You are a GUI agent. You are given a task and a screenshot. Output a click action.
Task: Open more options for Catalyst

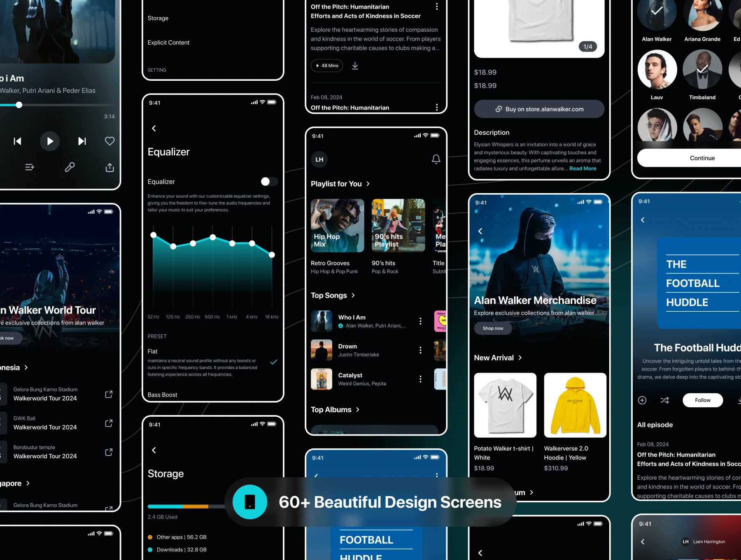420,379
